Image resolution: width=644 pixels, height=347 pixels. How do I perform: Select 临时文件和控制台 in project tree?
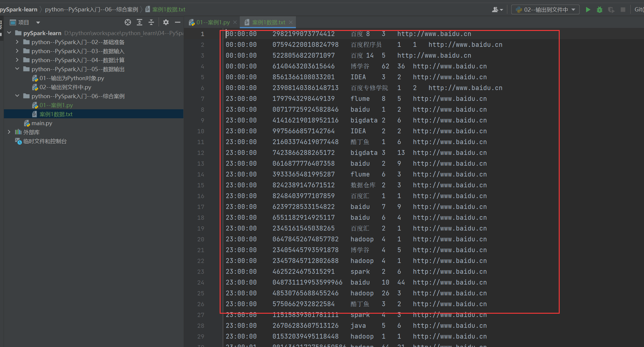pos(45,141)
